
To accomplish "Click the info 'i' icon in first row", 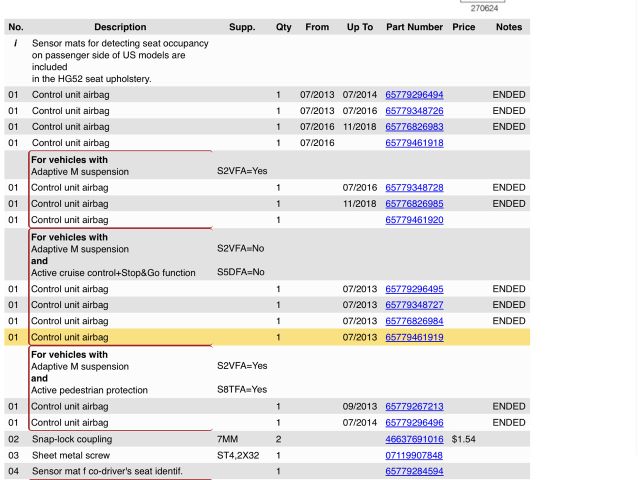I will tap(15, 44).
